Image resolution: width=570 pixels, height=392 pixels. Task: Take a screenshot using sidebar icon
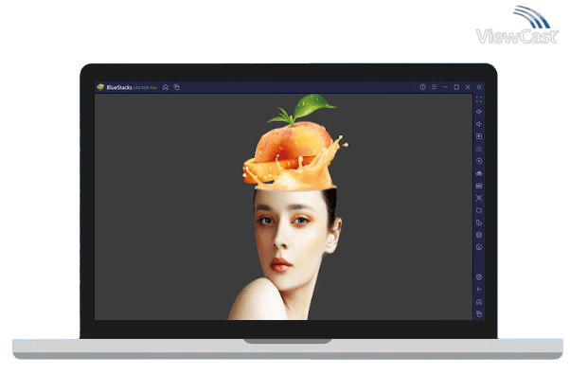pyautogui.click(x=479, y=198)
